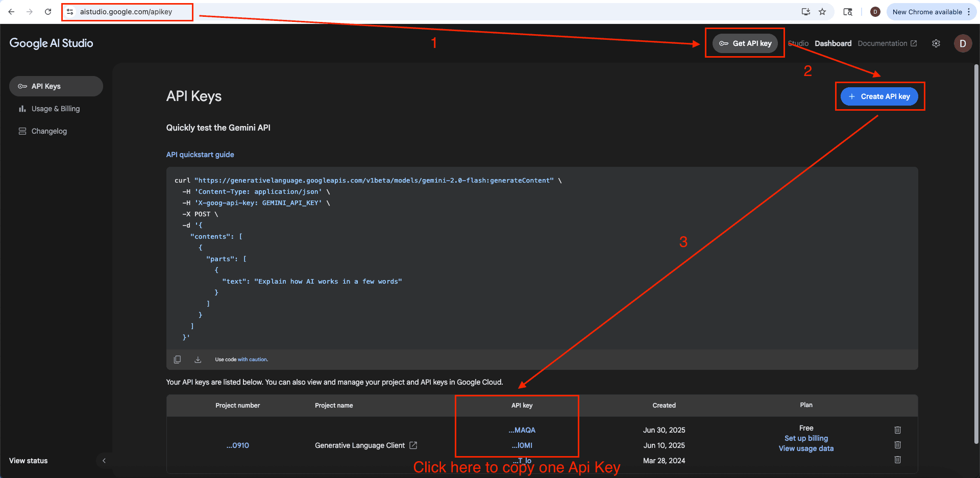980x478 pixels.
Task: Open the API quickstart guide link
Action: coord(200,154)
